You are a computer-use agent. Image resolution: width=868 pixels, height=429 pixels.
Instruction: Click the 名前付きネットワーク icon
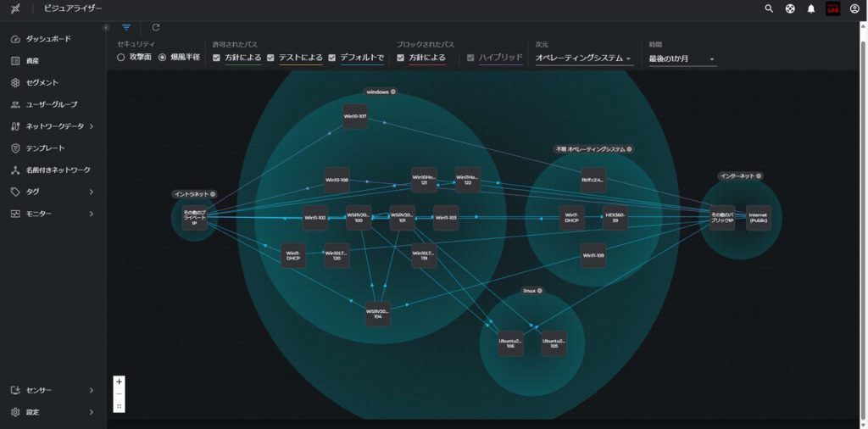(15, 170)
